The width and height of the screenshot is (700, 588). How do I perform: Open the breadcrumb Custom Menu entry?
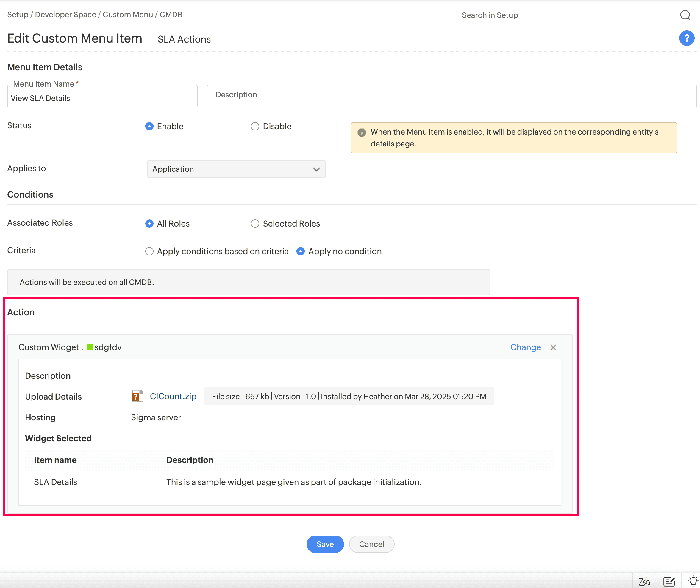[x=128, y=14]
